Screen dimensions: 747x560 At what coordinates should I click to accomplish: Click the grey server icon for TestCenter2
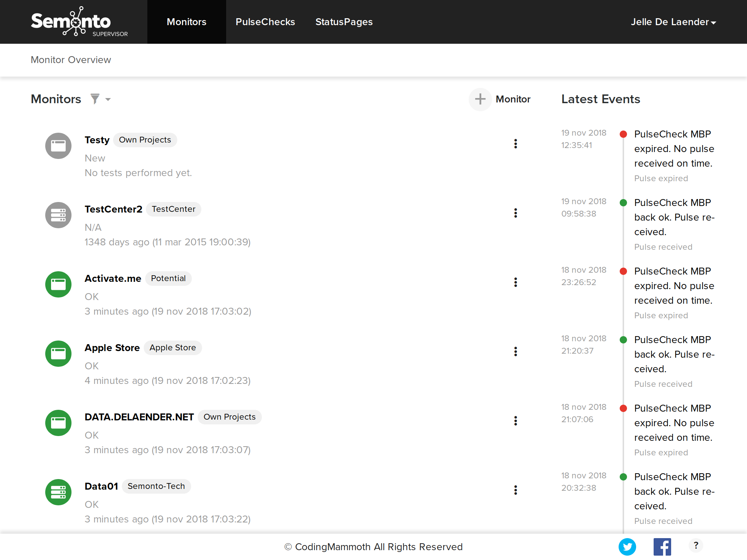58,215
